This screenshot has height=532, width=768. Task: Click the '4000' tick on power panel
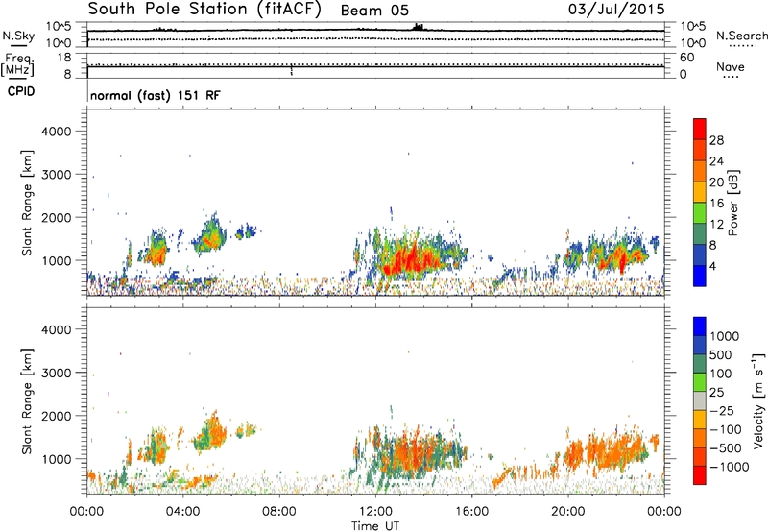(56, 132)
